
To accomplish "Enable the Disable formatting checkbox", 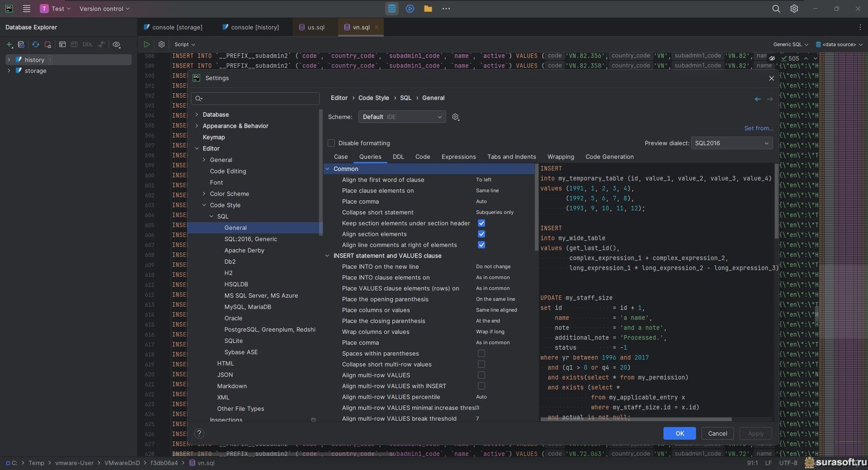I will (331, 143).
